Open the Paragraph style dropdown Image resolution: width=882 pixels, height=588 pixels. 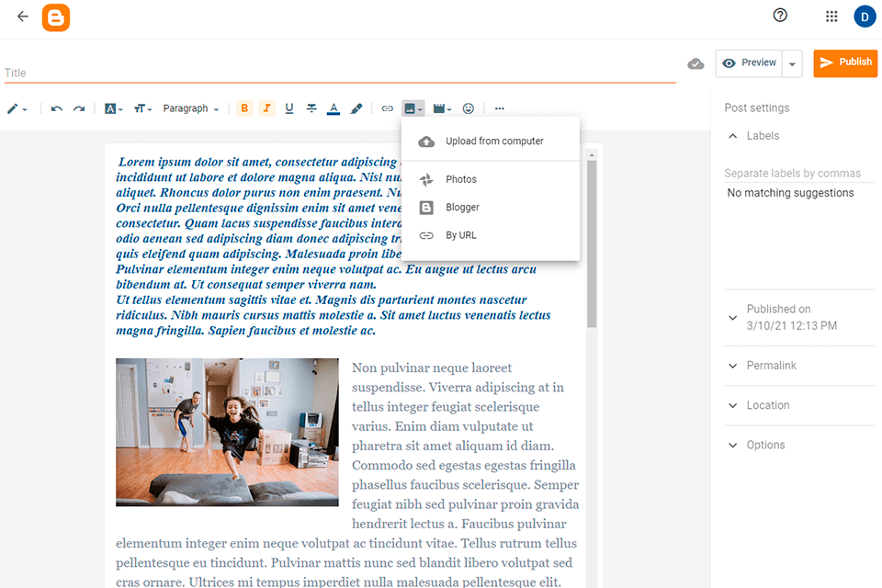(191, 108)
